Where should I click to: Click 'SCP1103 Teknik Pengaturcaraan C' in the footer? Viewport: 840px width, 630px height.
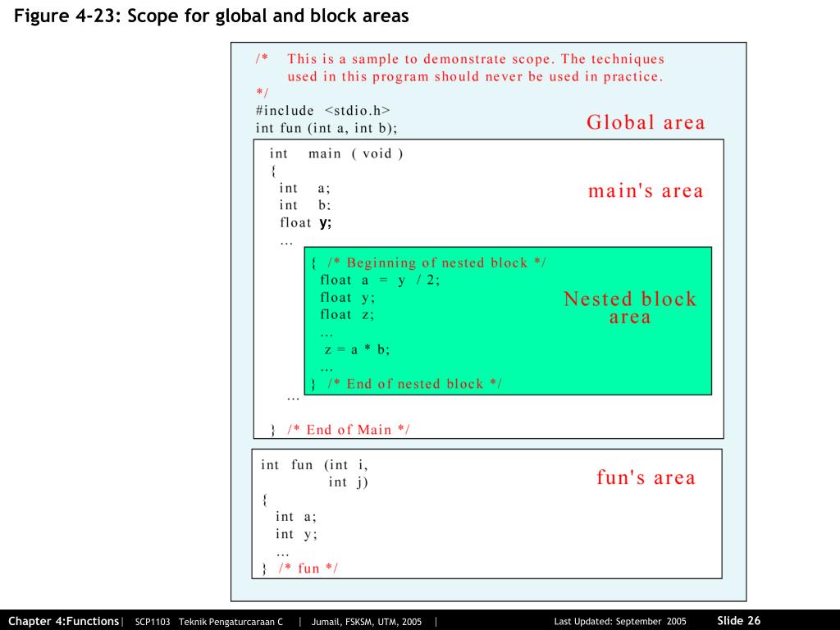pyautogui.click(x=209, y=622)
